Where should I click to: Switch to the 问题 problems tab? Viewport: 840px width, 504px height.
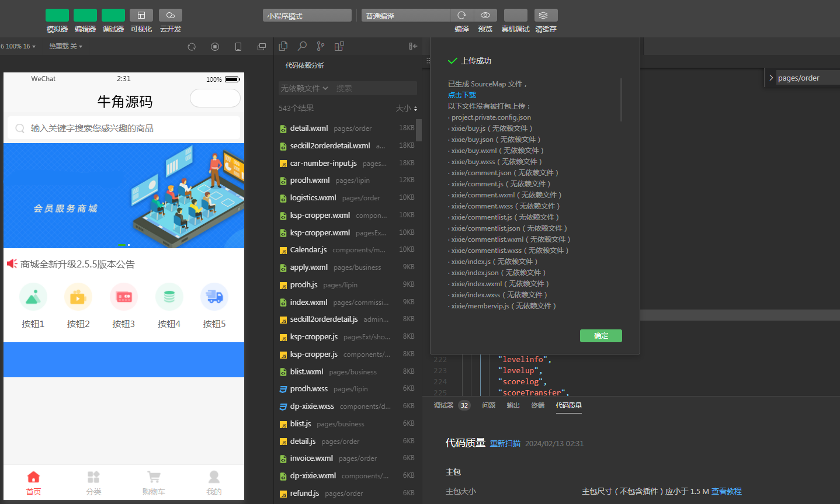click(488, 405)
